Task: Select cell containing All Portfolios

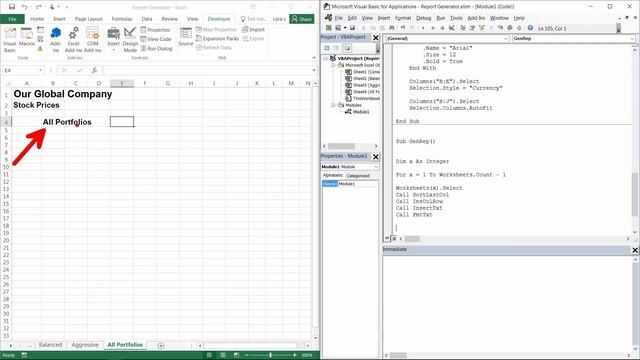Action: point(67,122)
